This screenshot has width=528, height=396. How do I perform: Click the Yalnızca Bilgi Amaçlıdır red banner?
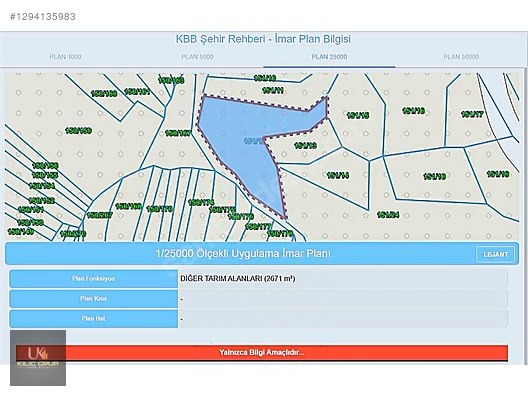pyautogui.click(x=262, y=353)
